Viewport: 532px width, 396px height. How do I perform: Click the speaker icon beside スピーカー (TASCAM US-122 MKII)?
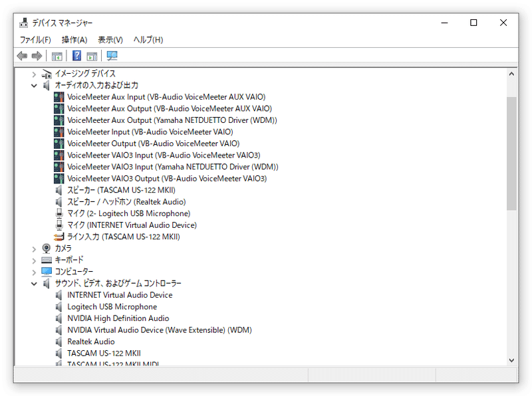[59, 190]
